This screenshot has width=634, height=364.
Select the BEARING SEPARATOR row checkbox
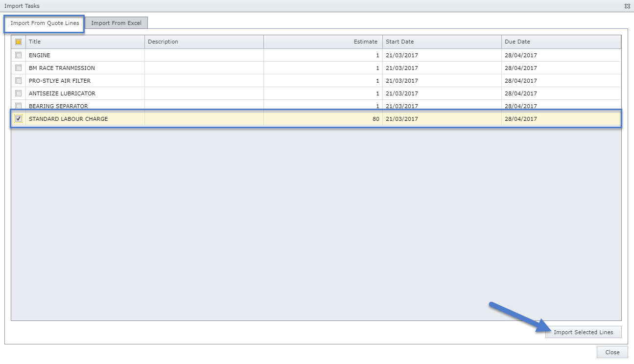coord(19,106)
